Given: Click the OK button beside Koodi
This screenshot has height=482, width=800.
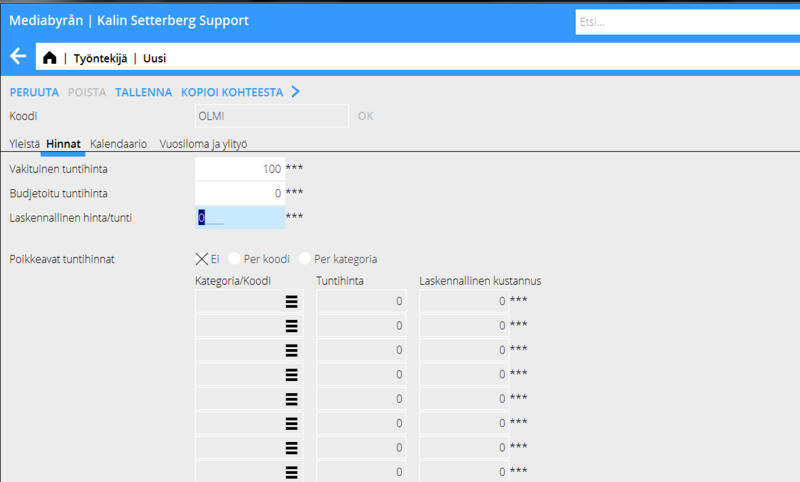Looking at the screenshot, I should pos(365,116).
